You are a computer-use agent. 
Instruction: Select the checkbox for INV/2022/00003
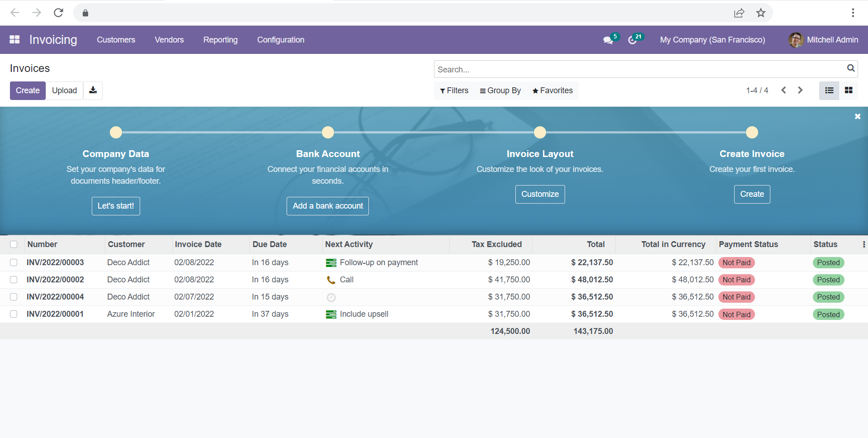(x=14, y=262)
